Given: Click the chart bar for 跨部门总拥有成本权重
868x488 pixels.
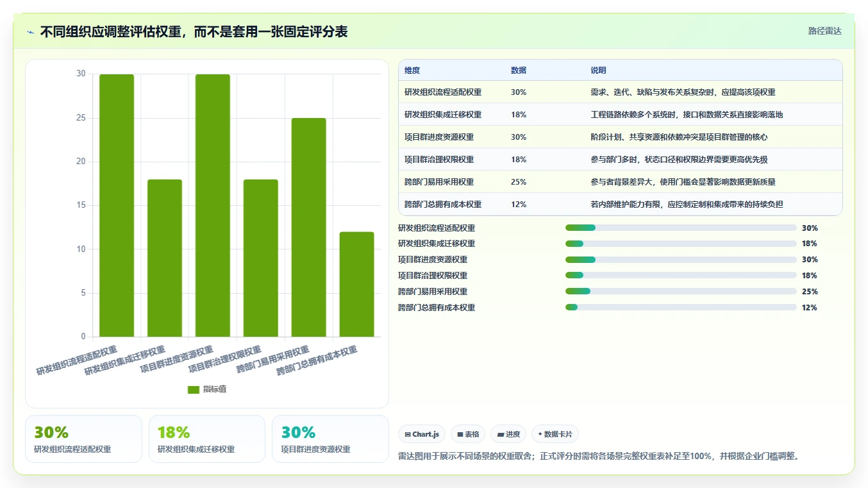Looking at the screenshot, I should coord(357,284).
